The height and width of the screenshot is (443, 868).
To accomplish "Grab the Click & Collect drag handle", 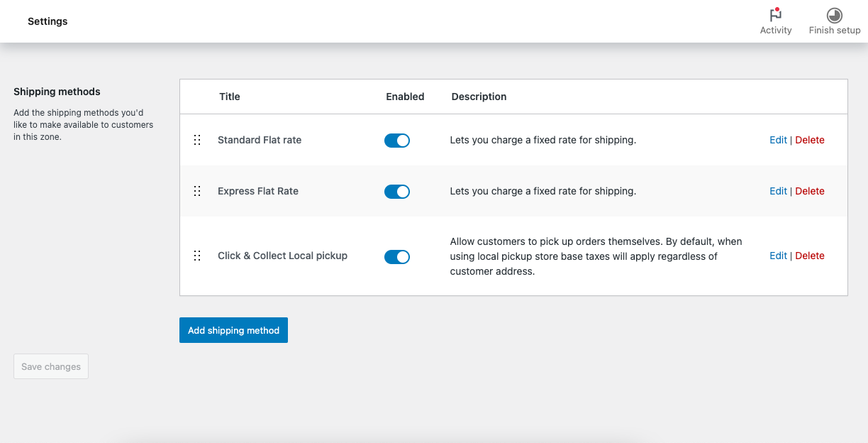I will click(197, 256).
